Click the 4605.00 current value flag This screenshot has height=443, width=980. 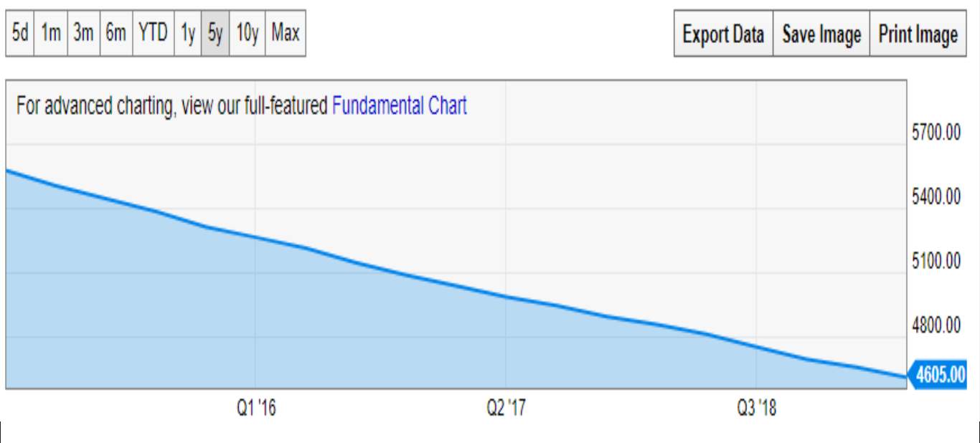pyautogui.click(x=937, y=375)
